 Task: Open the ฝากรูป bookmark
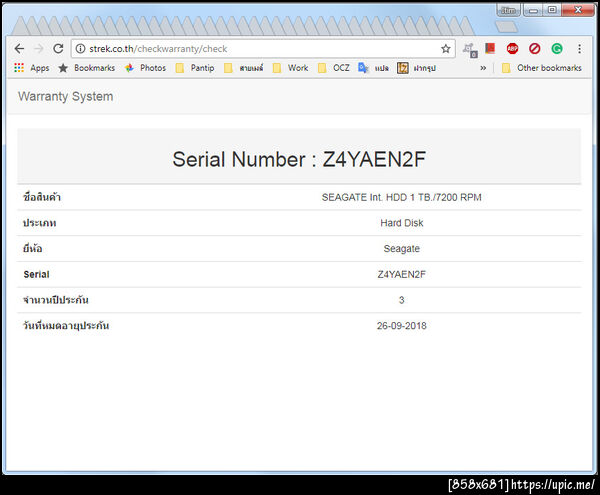pyautogui.click(x=416, y=68)
